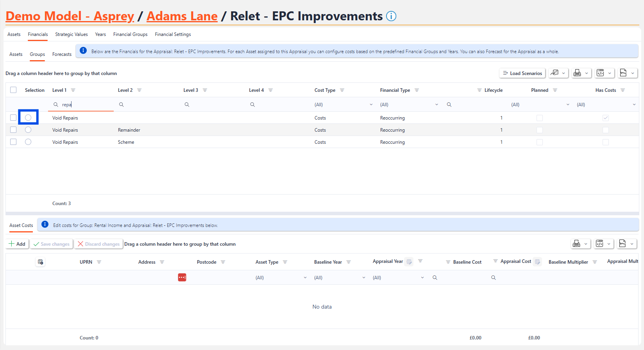Expand the Cost Type (All) filter dropdown
The height and width of the screenshot is (350, 644).
(371, 105)
